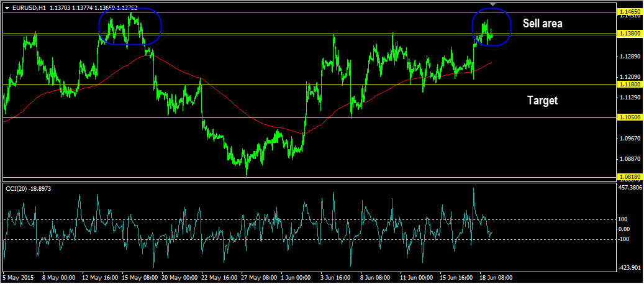Click the '11 Jun 00:00' time label

pyautogui.click(x=418, y=277)
